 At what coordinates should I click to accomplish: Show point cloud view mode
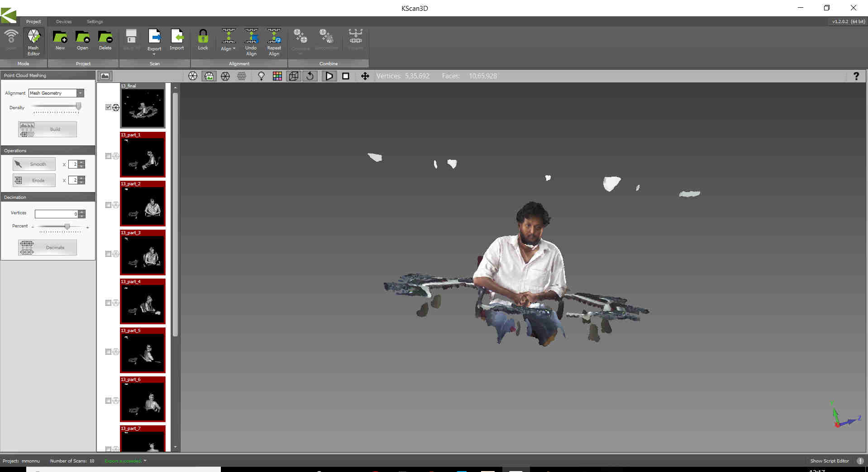[242, 76]
